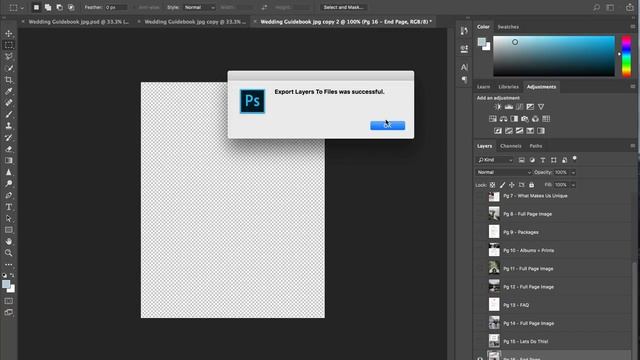Select the Eraser tool
Viewport: 640px width, 360px height.
click(9, 149)
